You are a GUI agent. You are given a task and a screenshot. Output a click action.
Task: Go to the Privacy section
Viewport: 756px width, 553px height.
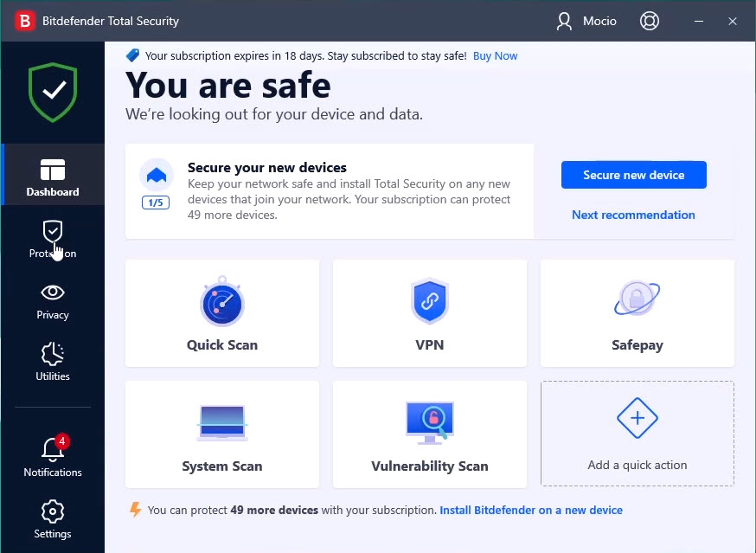(x=53, y=300)
